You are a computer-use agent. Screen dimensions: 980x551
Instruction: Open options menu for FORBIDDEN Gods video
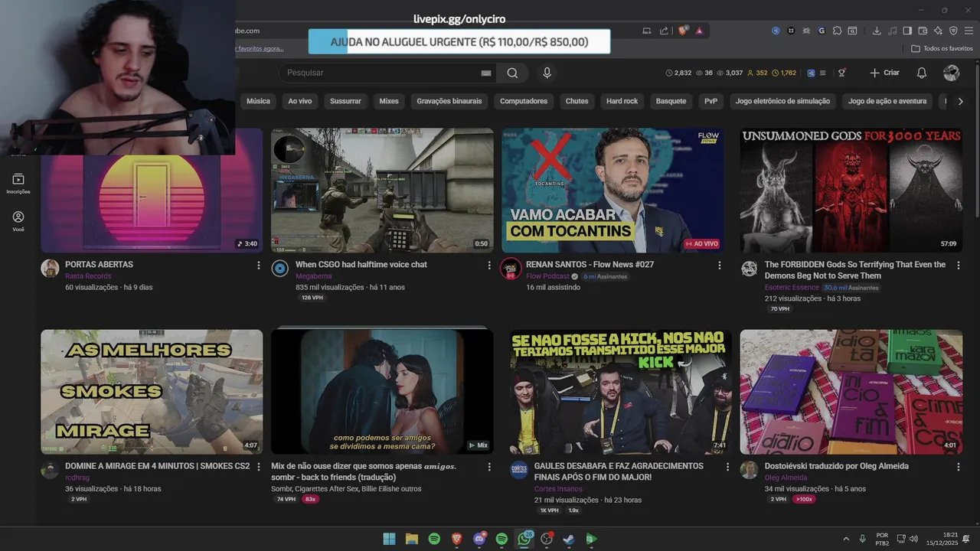click(x=958, y=265)
